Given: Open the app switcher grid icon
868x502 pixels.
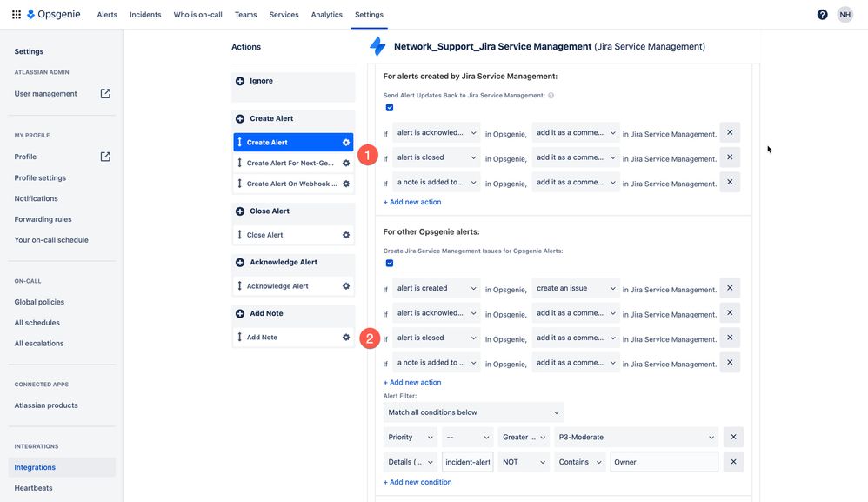Looking at the screenshot, I should coord(17,15).
